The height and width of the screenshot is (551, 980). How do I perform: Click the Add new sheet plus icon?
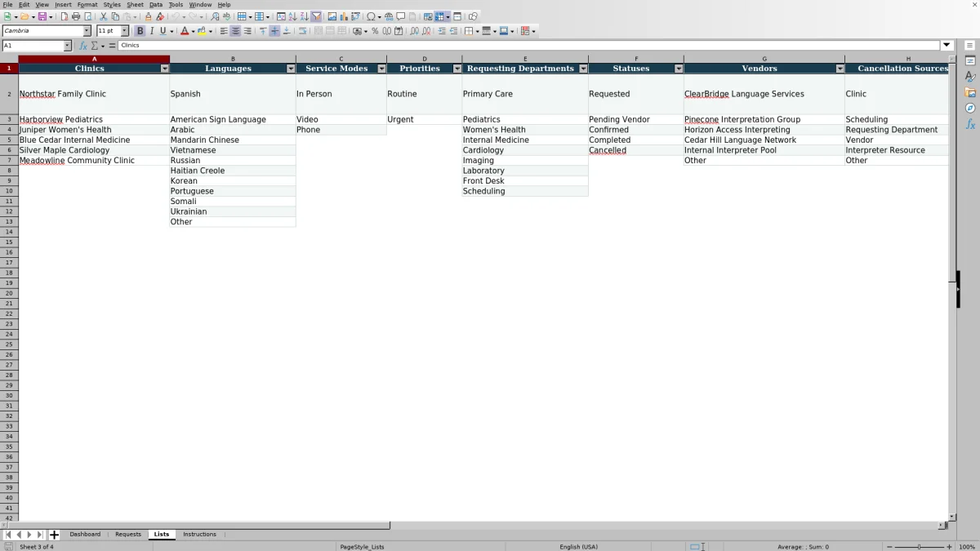click(54, 535)
